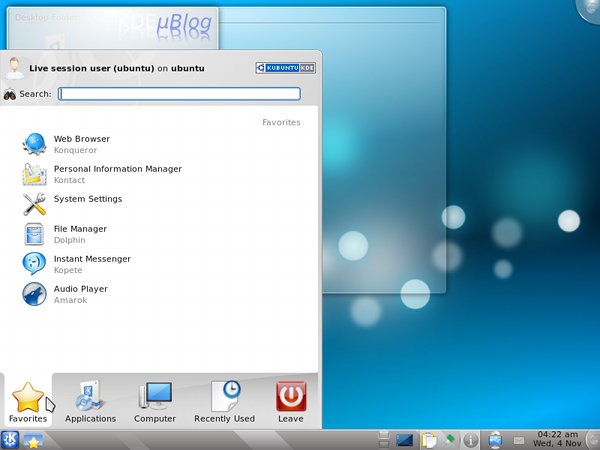
Task: Click the Klipper clipboard tray icon
Action: [429, 440]
